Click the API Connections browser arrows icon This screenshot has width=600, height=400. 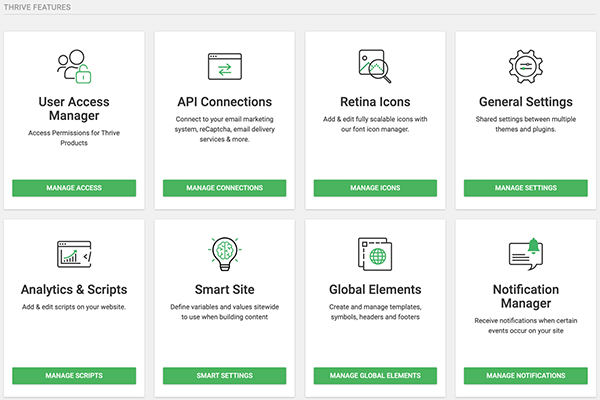point(225,67)
